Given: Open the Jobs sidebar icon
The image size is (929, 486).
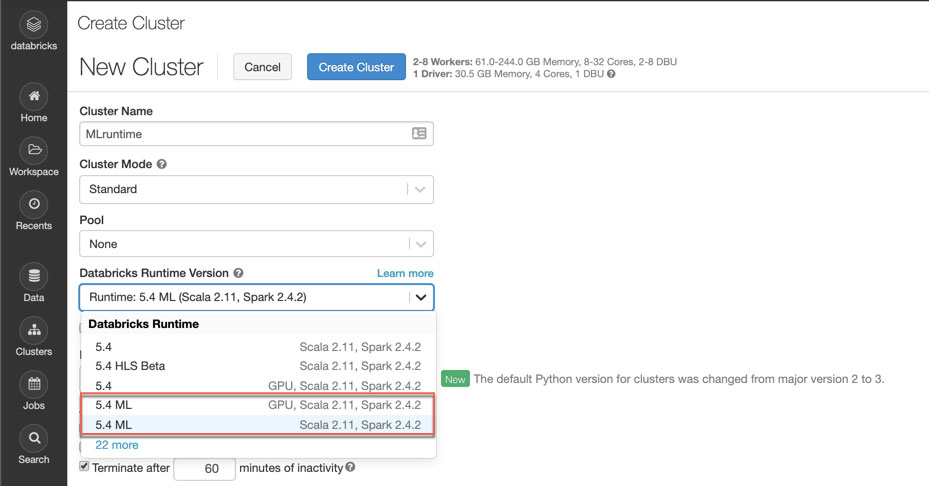Looking at the screenshot, I should point(33,385).
